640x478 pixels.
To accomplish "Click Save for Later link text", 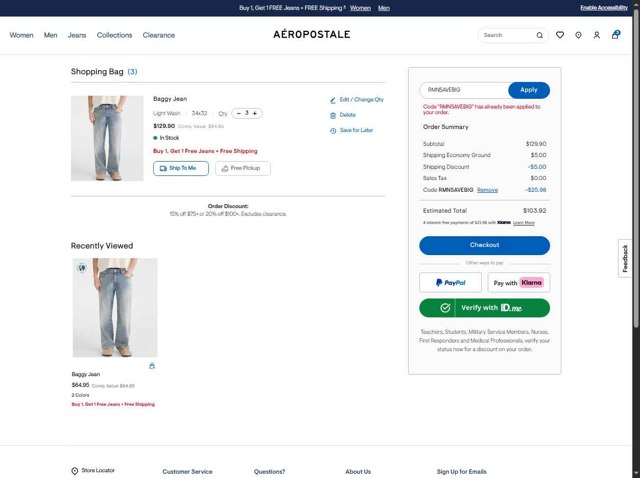I will pos(356,130).
